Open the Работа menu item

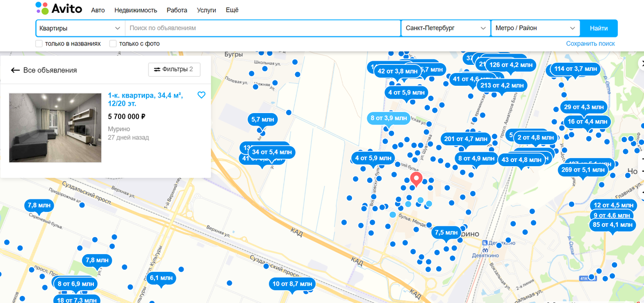click(x=177, y=10)
